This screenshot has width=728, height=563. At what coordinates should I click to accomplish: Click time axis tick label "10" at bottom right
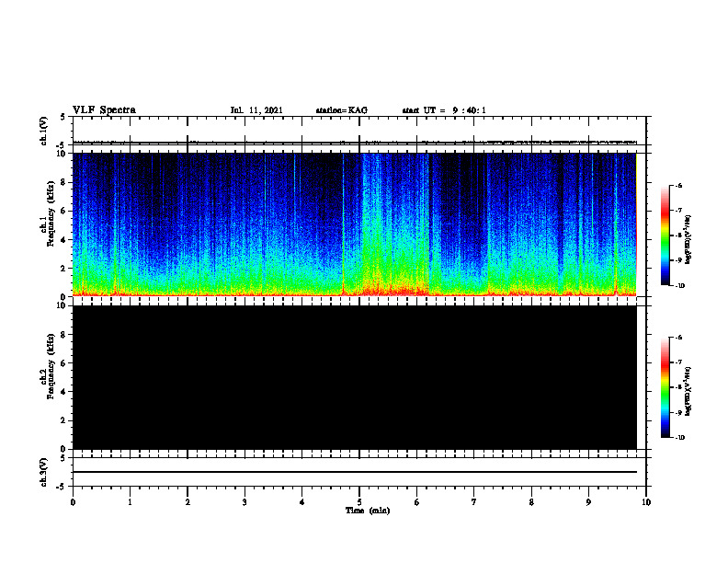tap(646, 502)
